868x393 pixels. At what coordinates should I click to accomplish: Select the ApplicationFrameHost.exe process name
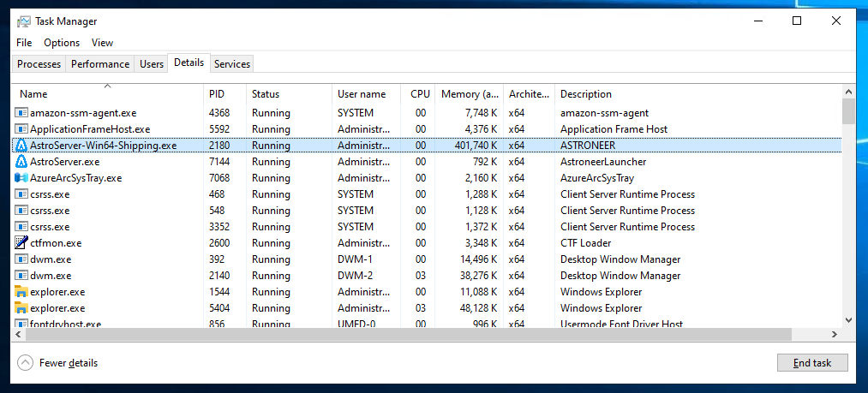coord(90,129)
